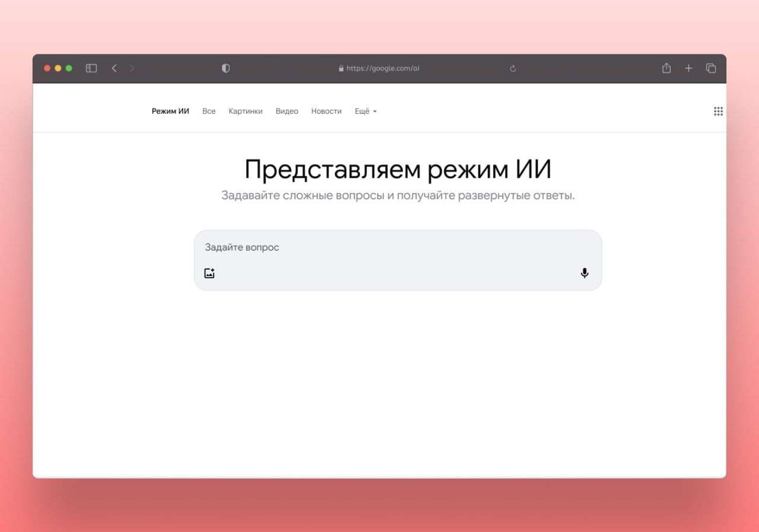
Task: Select the Все search tab
Action: click(209, 111)
